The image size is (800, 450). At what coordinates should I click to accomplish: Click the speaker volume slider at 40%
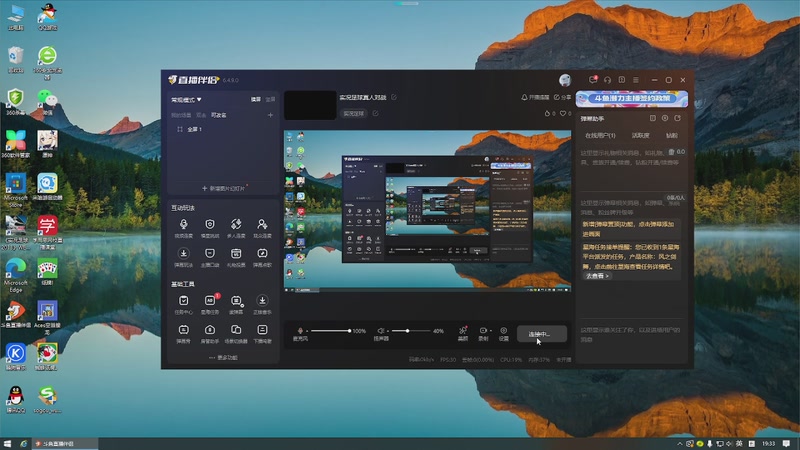tap(410, 331)
